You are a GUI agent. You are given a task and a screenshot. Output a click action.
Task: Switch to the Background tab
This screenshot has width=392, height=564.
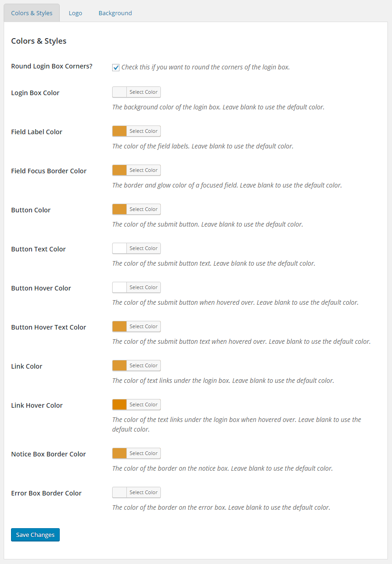pyautogui.click(x=115, y=12)
